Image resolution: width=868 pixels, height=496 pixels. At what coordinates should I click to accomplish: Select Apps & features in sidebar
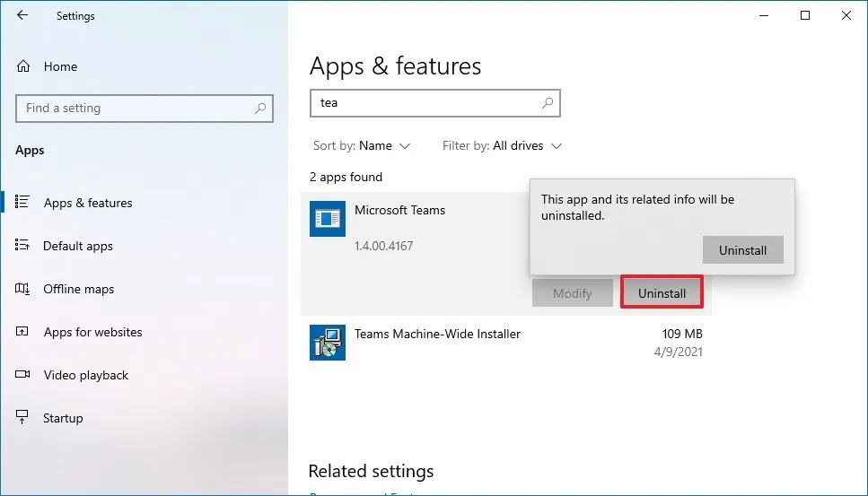coord(88,203)
